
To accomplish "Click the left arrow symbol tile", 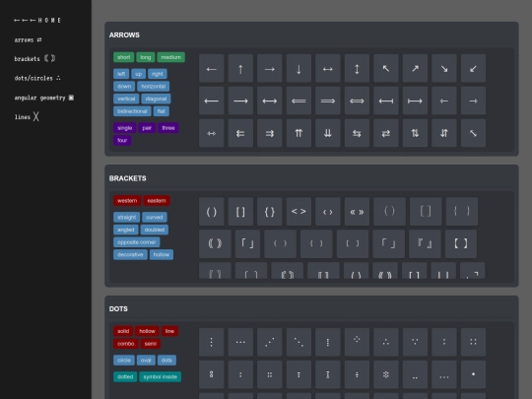I will tap(212, 68).
